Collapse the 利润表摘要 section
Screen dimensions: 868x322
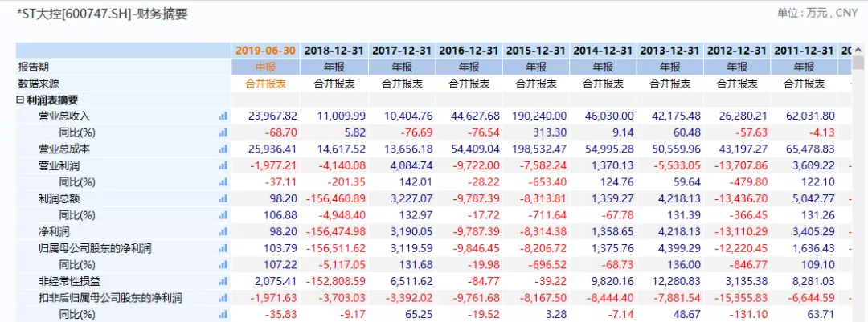20,100
